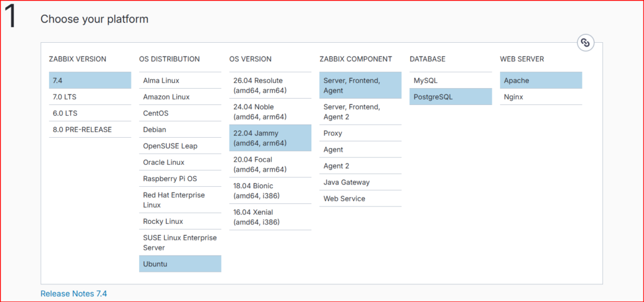This screenshot has height=302, width=644.
Task: Pick OS version 18.04 Bionic
Action: [270, 191]
